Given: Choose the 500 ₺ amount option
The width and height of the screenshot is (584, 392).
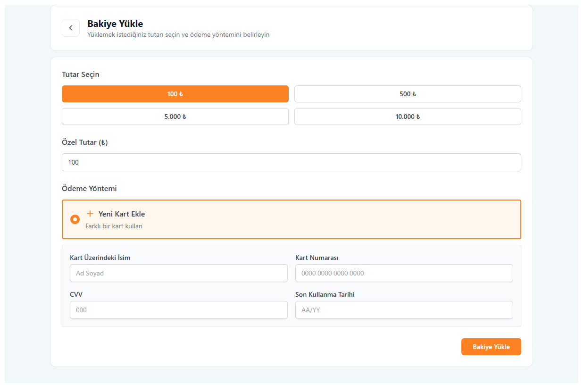Looking at the screenshot, I should click(408, 94).
